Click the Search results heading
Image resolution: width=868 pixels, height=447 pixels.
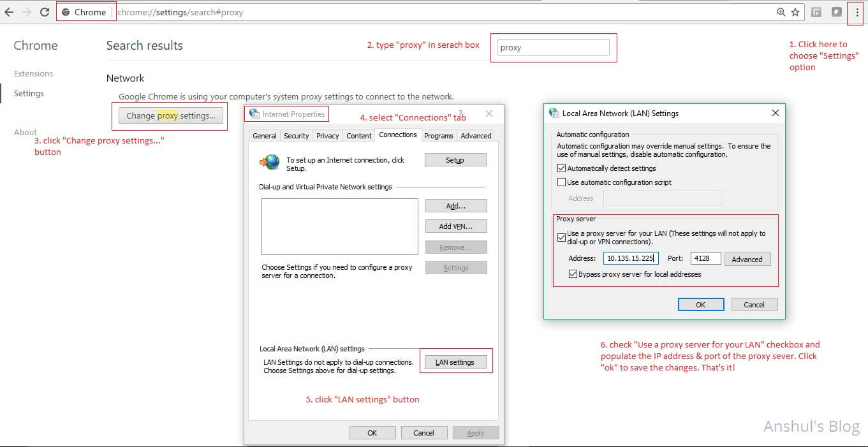145,45
